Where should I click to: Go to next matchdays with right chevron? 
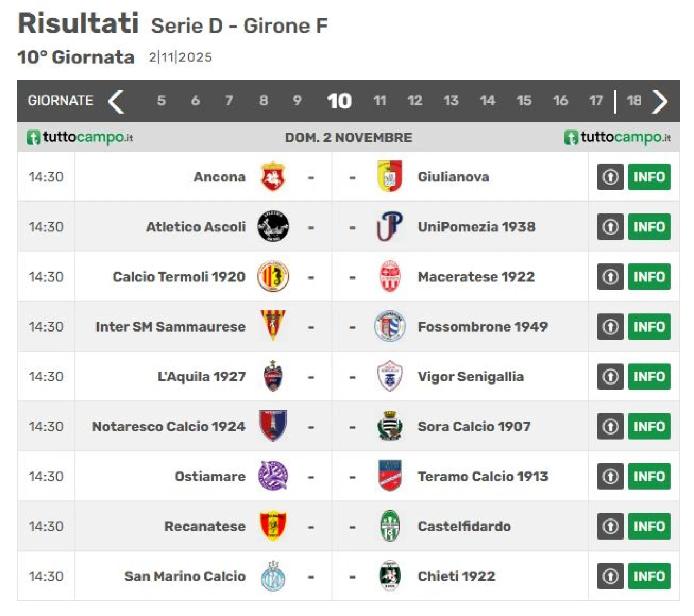pyautogui.click(x=659, y=101)
